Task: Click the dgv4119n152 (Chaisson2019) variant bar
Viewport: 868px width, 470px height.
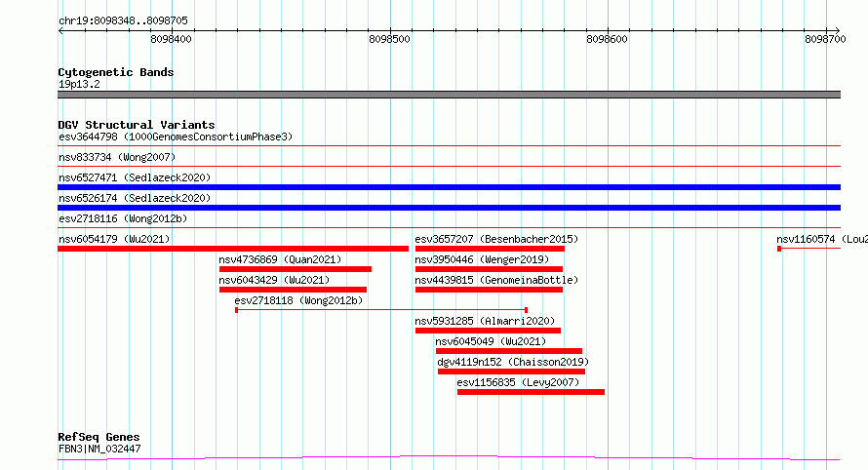Action: pos(511,372)
